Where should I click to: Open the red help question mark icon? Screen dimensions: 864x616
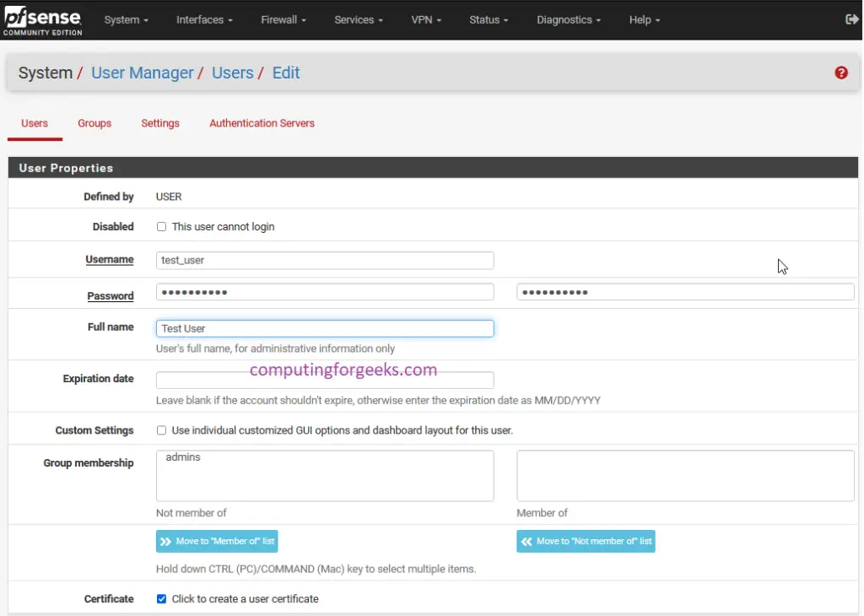click(x=841, y=73)
